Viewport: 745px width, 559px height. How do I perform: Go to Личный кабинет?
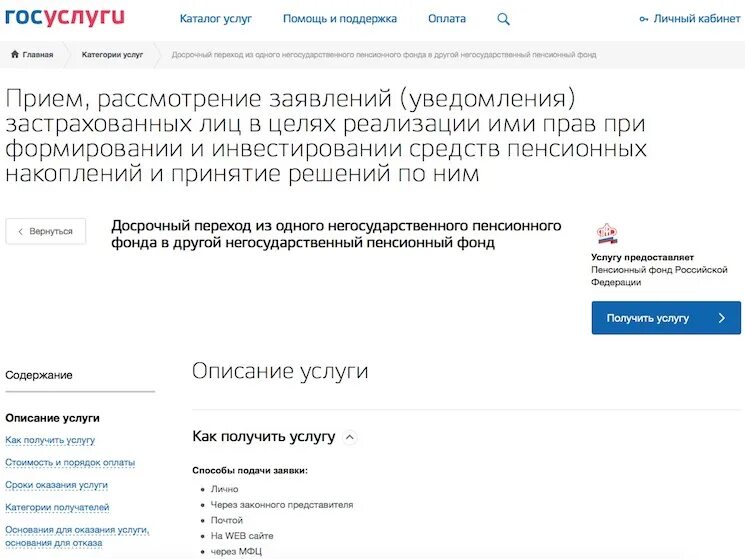click(697, 19)
